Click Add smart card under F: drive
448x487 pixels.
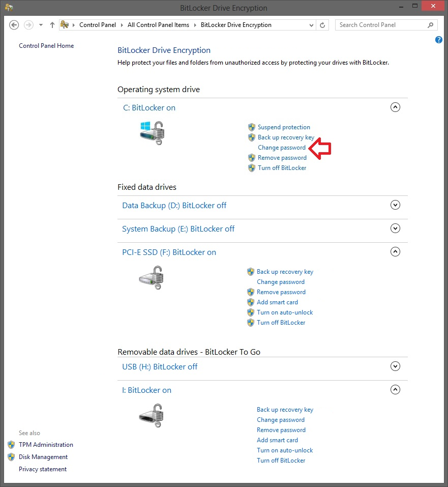pos(277,302)
